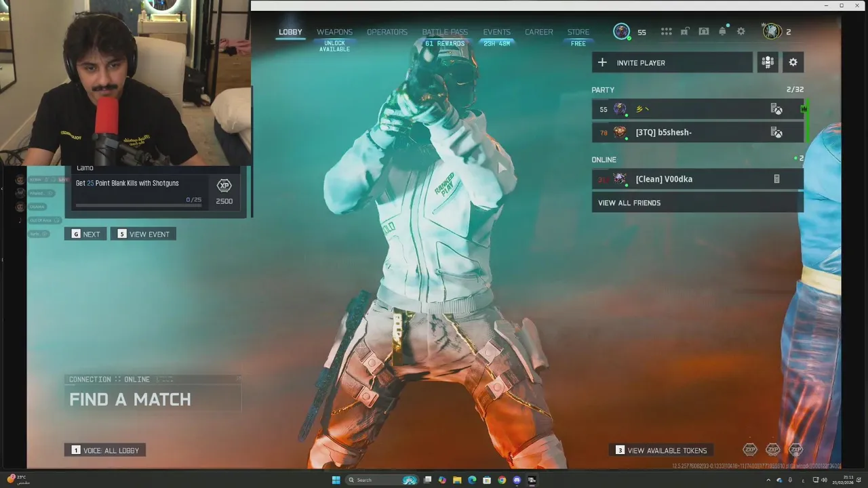Click the INVITE PLAYER button

672,62
